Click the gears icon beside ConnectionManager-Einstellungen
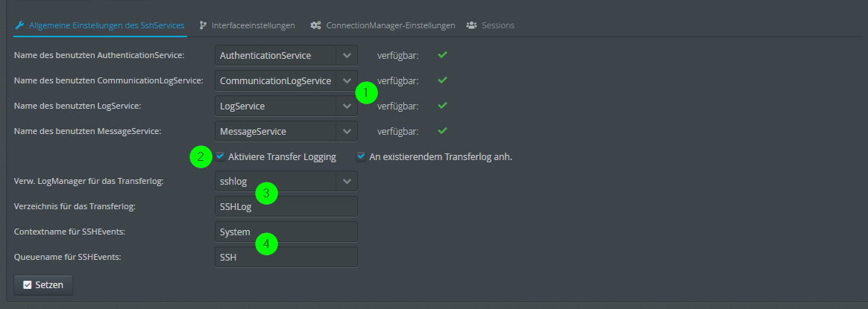This screenshot has width=868, height=309. pyautogui.click(x=316, y=25)
